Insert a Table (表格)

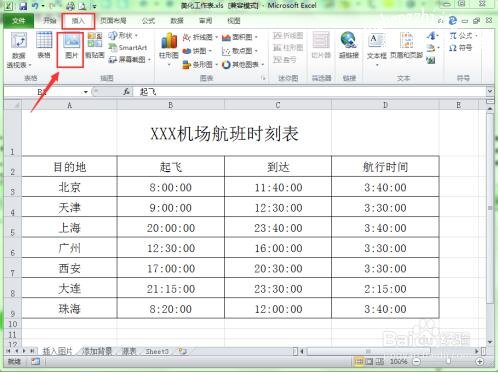44,45
